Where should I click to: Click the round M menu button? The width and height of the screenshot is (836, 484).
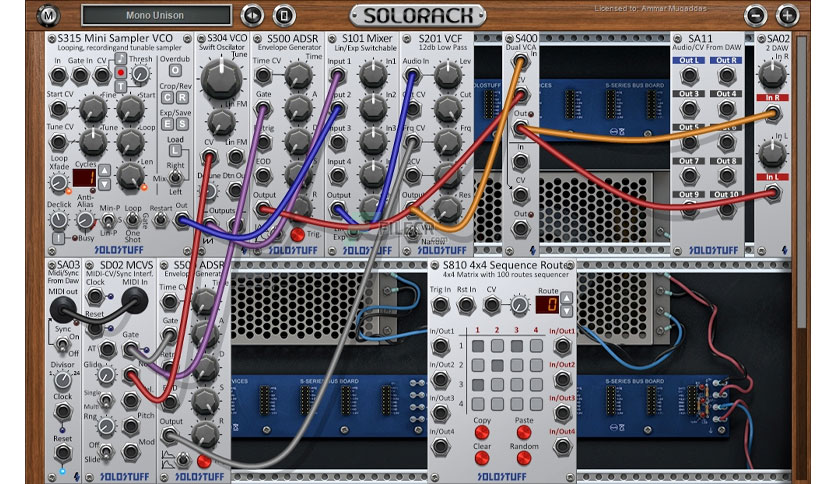coord(48,15)
